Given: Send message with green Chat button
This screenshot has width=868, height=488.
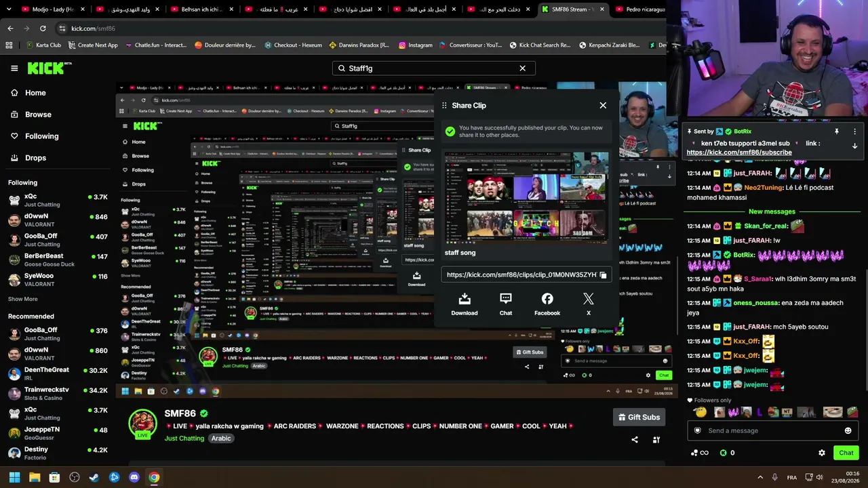Looking at the screenshot, I should coord(846,453).
